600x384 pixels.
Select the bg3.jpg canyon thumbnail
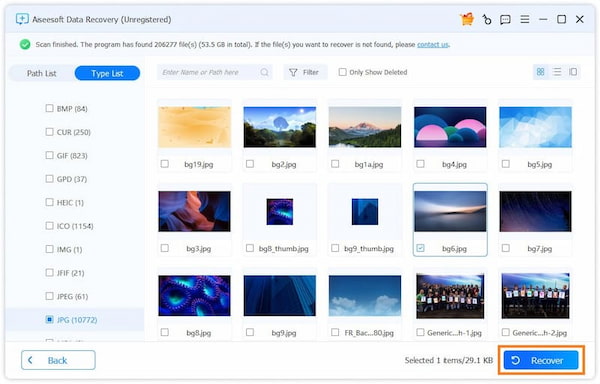click(194, 211)
